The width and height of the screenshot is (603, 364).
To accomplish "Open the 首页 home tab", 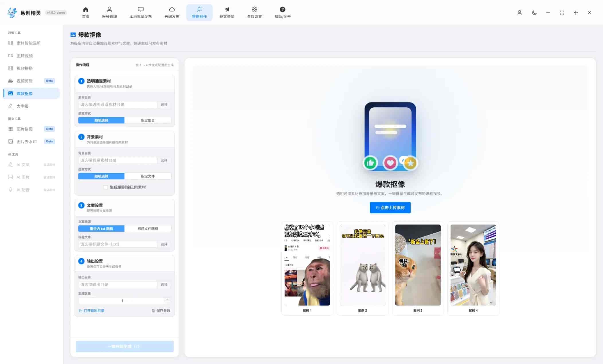I will [x=85, y=13].
